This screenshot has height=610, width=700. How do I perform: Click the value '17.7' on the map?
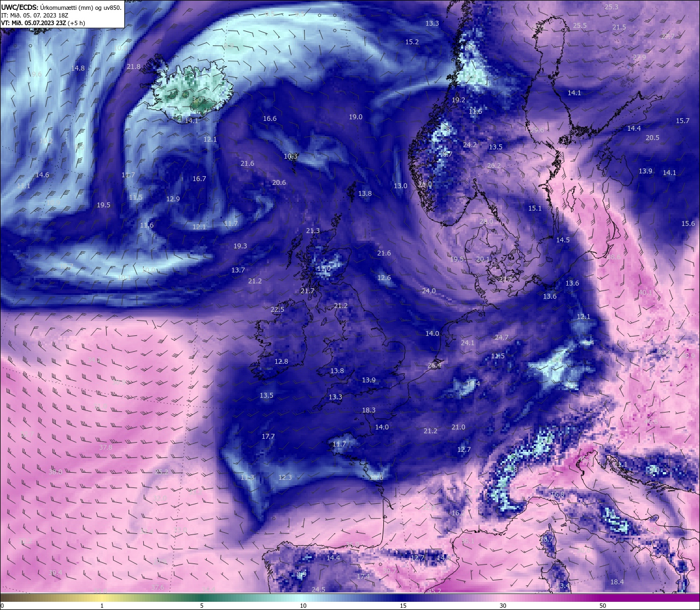pyautogui.click(x=268, y=437)
